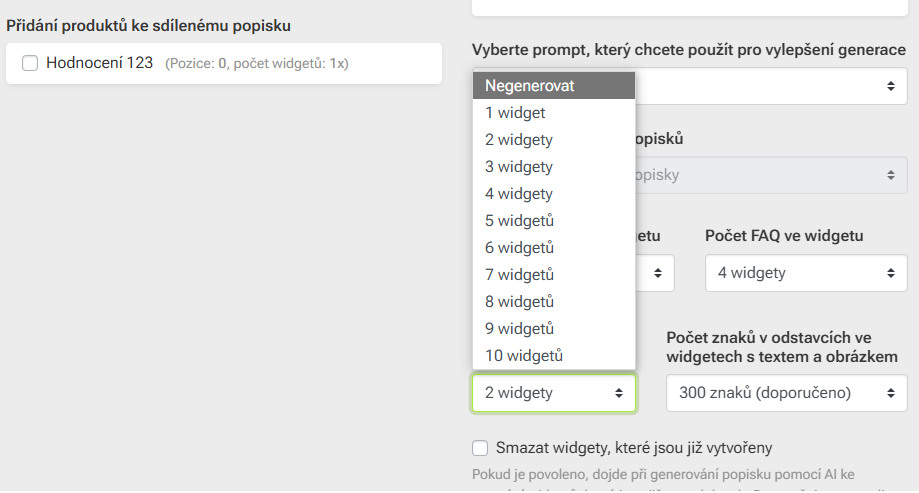Check the "Hodnocení 123" product checkbox

[x=30, y=63]
